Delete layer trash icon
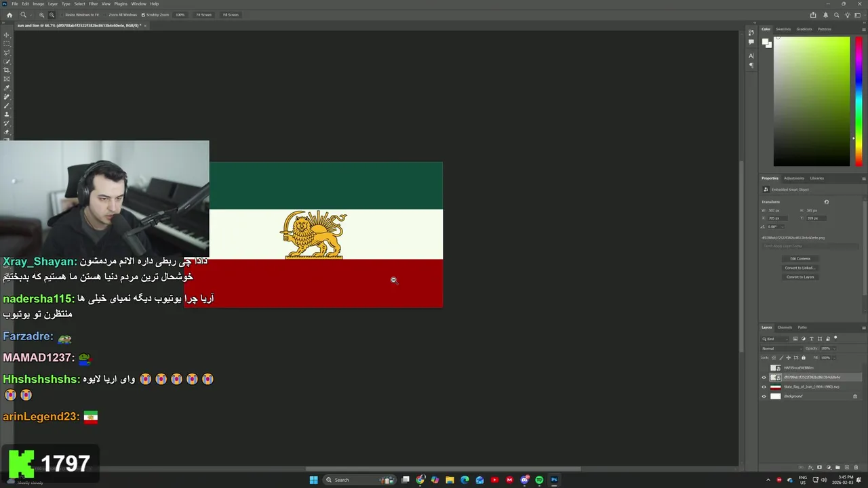This screenshot has width=868, height=488. [x=854, y=467]
